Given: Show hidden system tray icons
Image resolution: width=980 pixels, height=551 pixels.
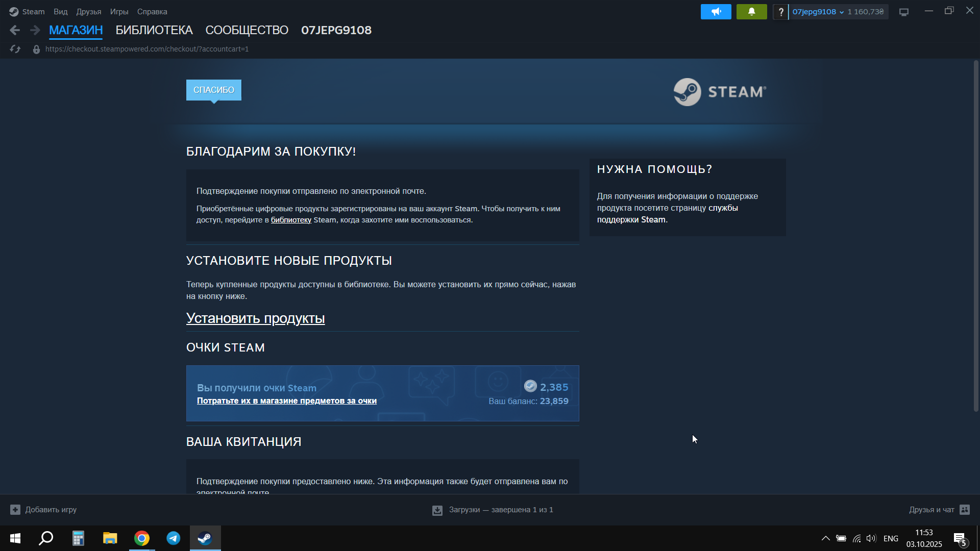Looking at the screenshot, I should (825, 538).
